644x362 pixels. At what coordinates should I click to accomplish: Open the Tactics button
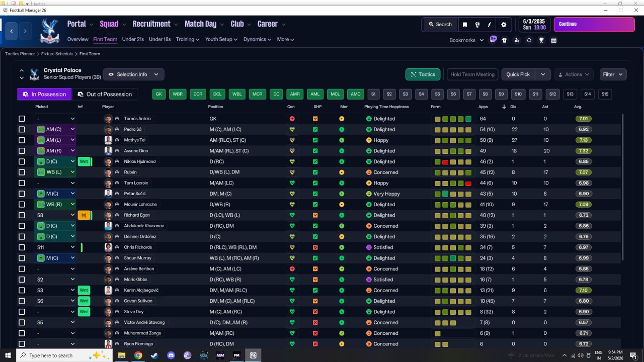[423, 74]
